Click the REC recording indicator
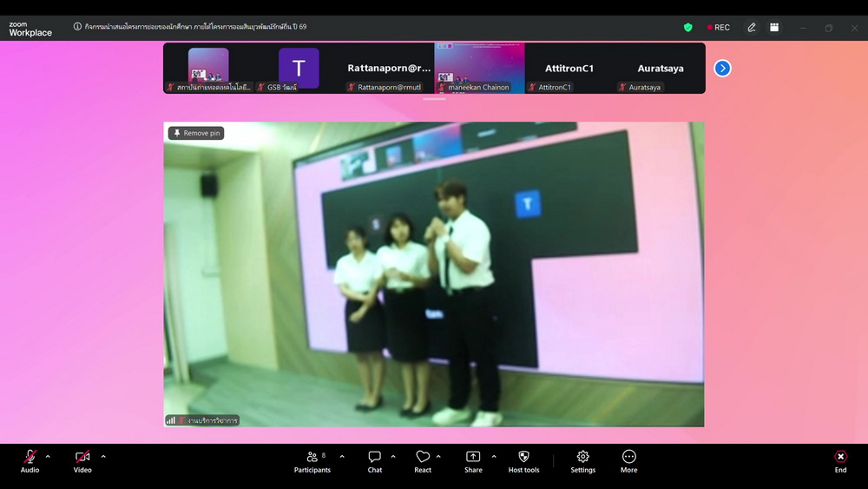 [x=719, y=28]
